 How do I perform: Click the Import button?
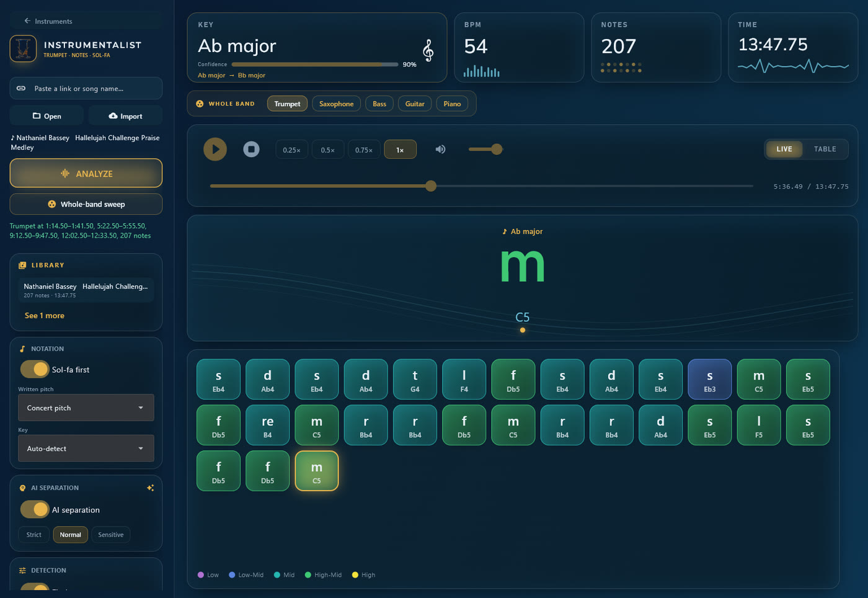point(125,116)
